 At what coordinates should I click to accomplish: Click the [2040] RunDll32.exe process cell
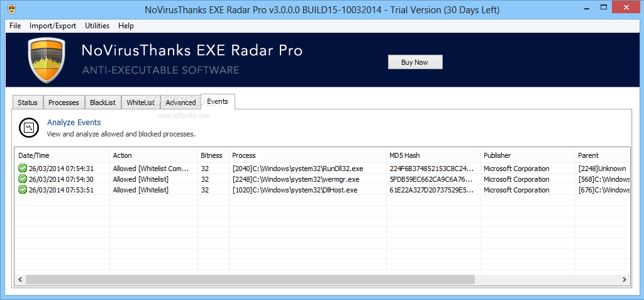coord(297,169)
